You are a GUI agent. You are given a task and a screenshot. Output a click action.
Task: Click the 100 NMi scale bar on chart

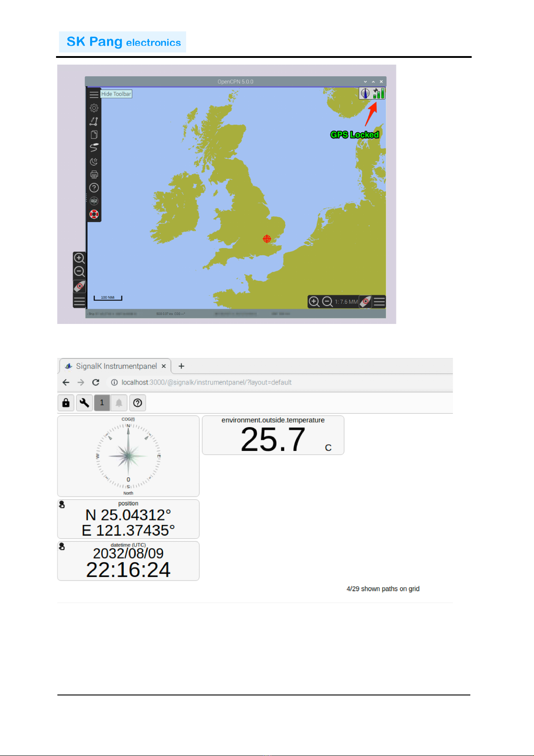pyautogui.click(x=108, y=298)
